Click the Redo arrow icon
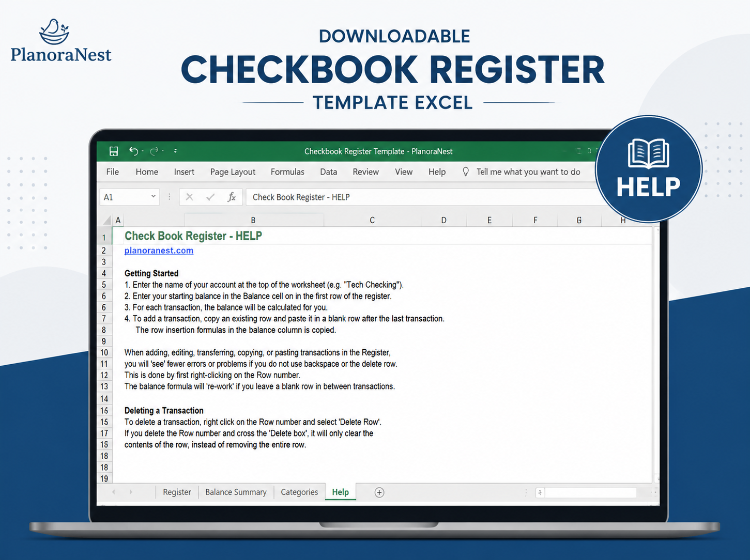Screen dimensions: 750x560 154,151
